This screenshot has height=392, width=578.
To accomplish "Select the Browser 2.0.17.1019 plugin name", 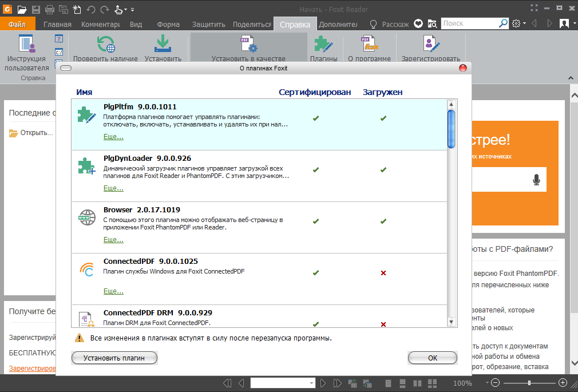I will (141, 210).
